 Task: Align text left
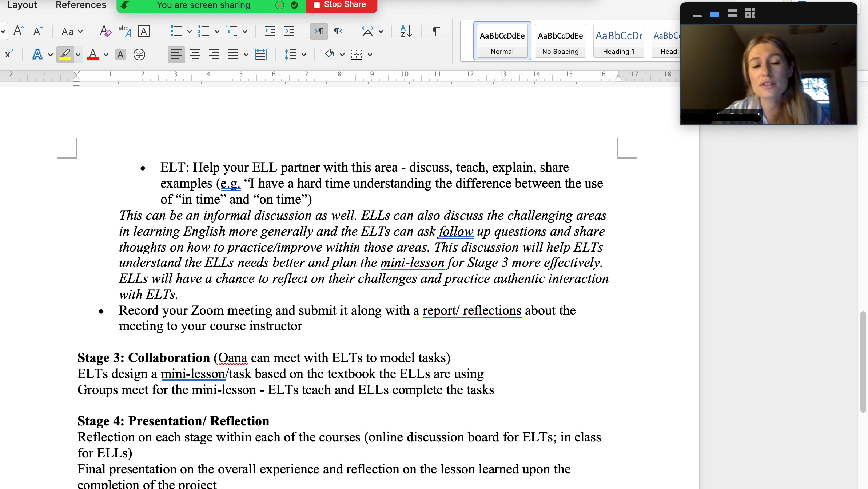point(176,55)
